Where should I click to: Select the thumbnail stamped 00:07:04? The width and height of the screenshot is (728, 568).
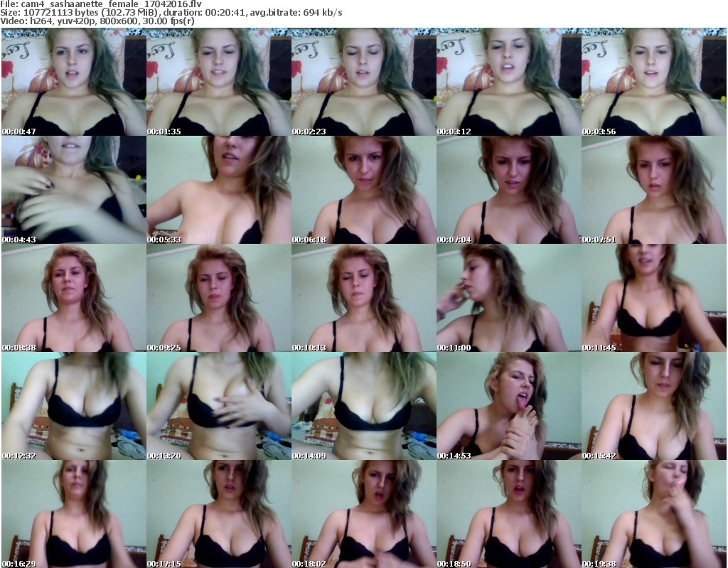[x=509, y=190]
